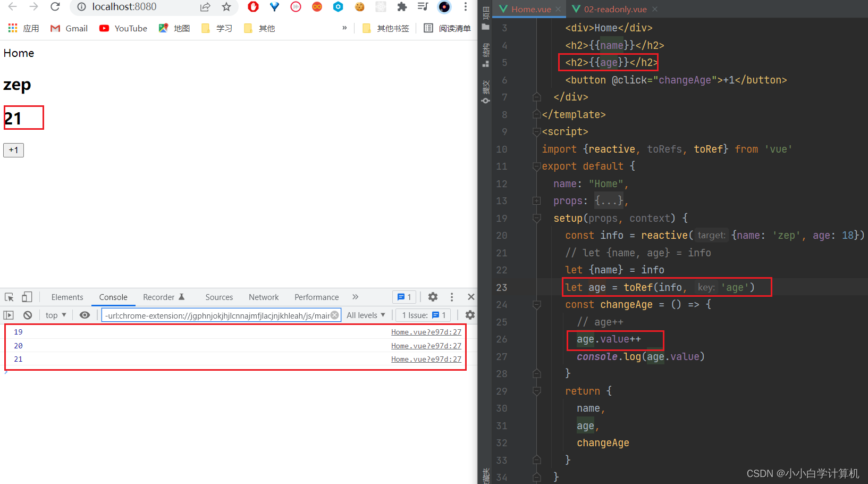This screenshot has width=868, height=484.
Task: Open the top context dropdown
Action: tap(56, 315)
